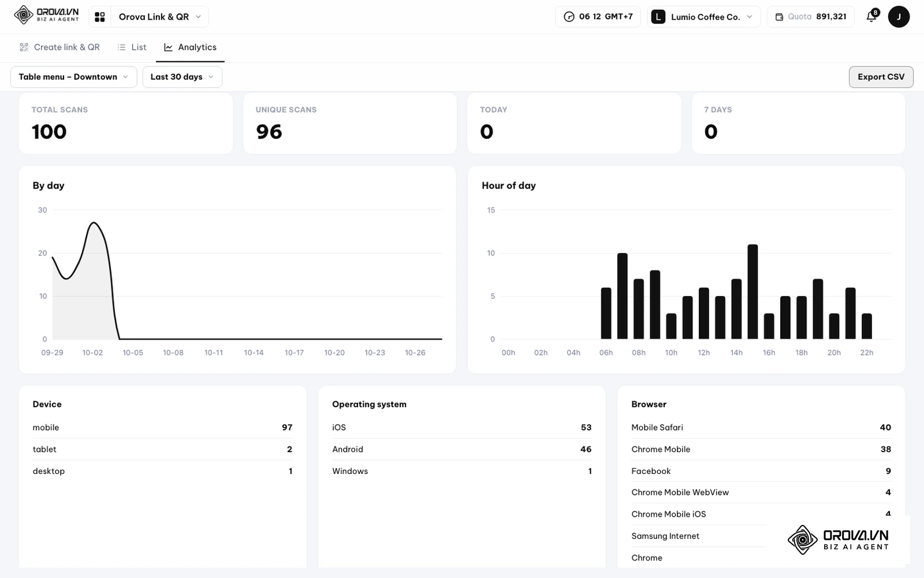Viewport: 924px width, 578px height.
Task: Open Lumio Coffee Co. workspace dropdown
Action: point(703,17)
